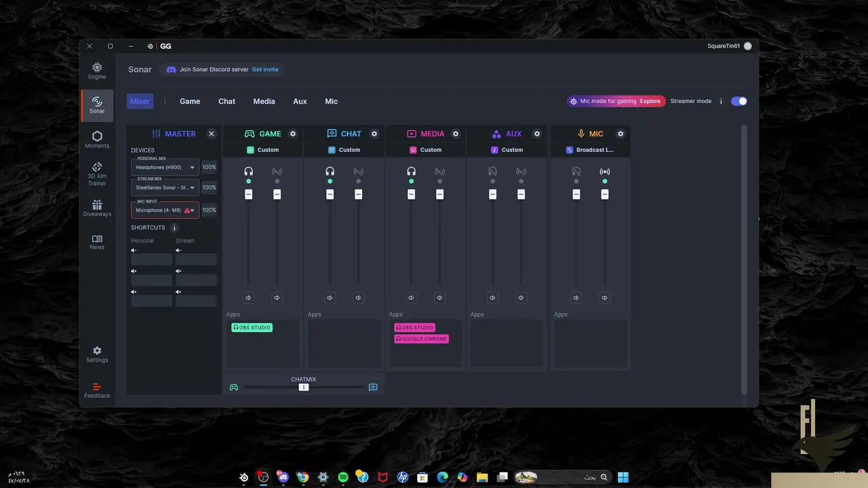Viewport: 868px width, 488px height.
Task: Open the Engine section in sidebar
Action: point(97,71)
